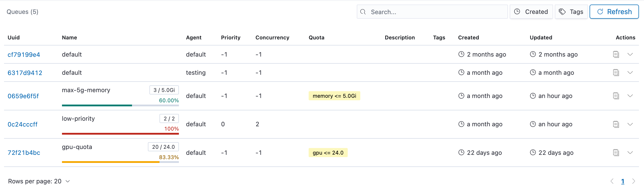Click the Uuid column header
The width and height of the screenshot is (644, 196).
(x=14, y=37)
